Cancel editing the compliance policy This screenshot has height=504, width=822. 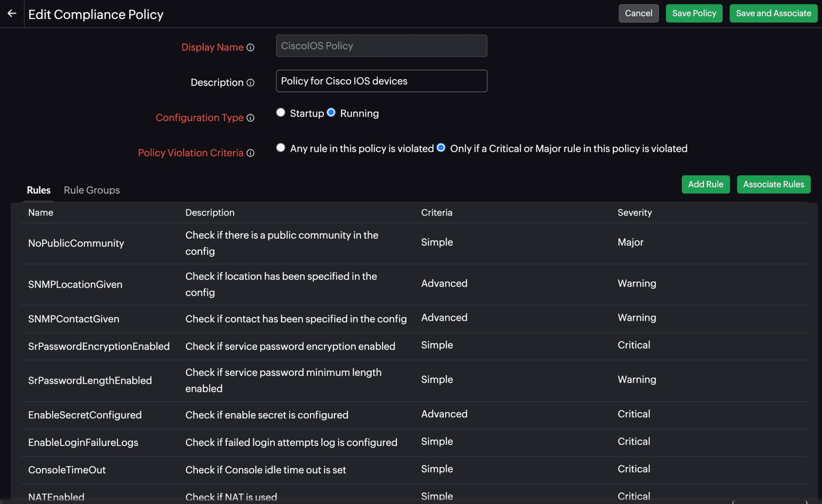point(638,14)
